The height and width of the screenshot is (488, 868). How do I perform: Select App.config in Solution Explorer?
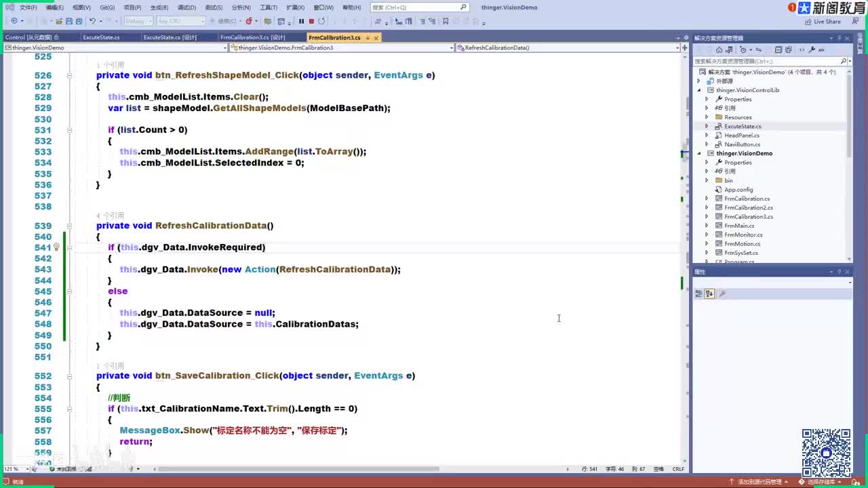[x=738, y=190]
